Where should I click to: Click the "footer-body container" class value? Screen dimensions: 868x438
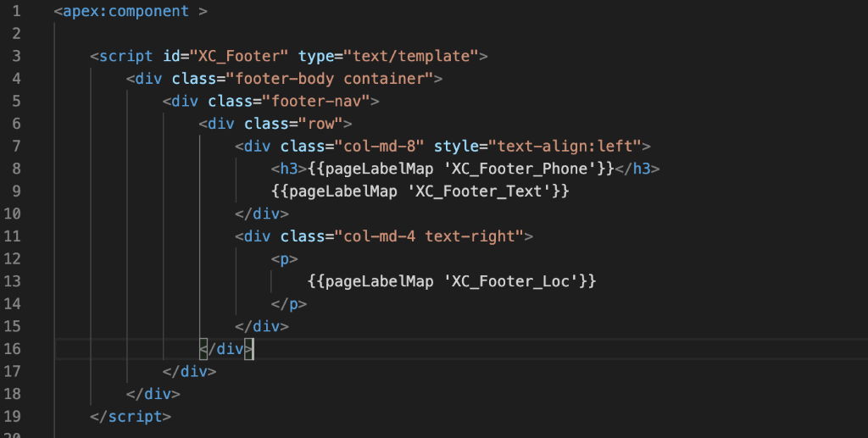(330, 79)
